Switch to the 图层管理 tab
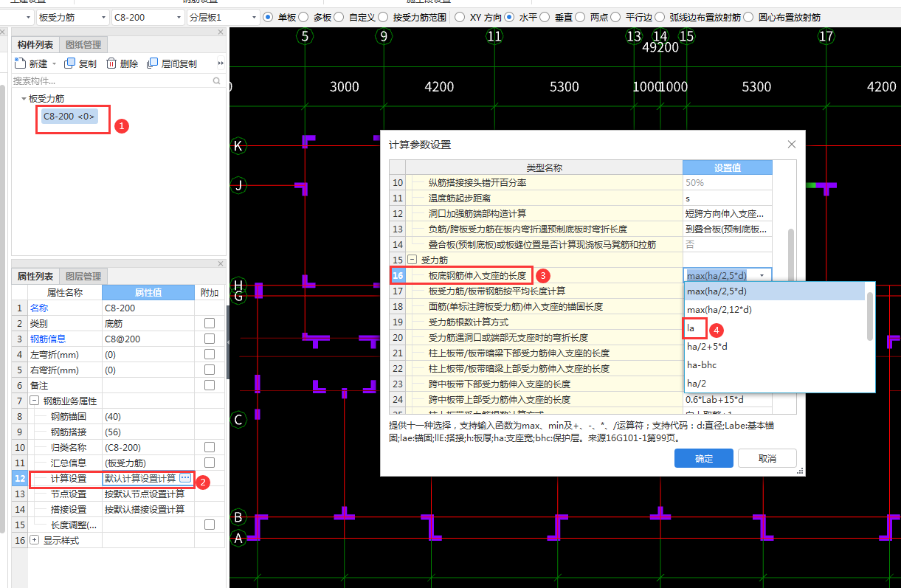901x588 pixels. (x=83, y=276)
